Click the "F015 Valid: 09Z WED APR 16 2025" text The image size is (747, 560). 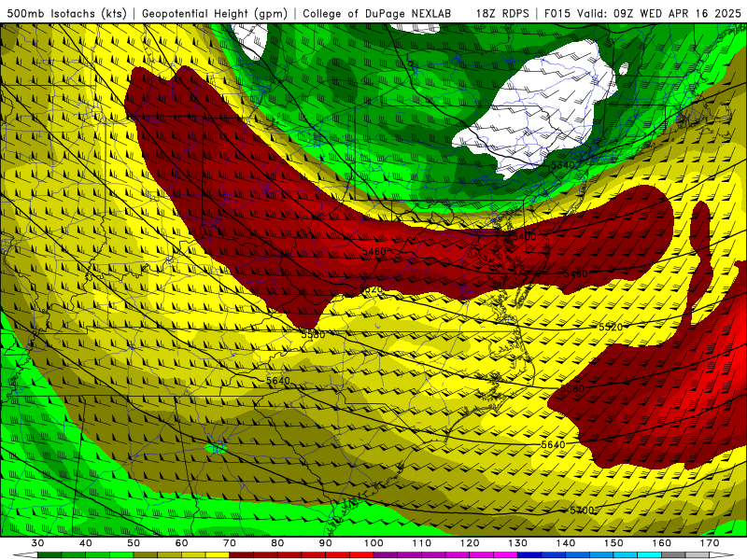coord(642,13)
